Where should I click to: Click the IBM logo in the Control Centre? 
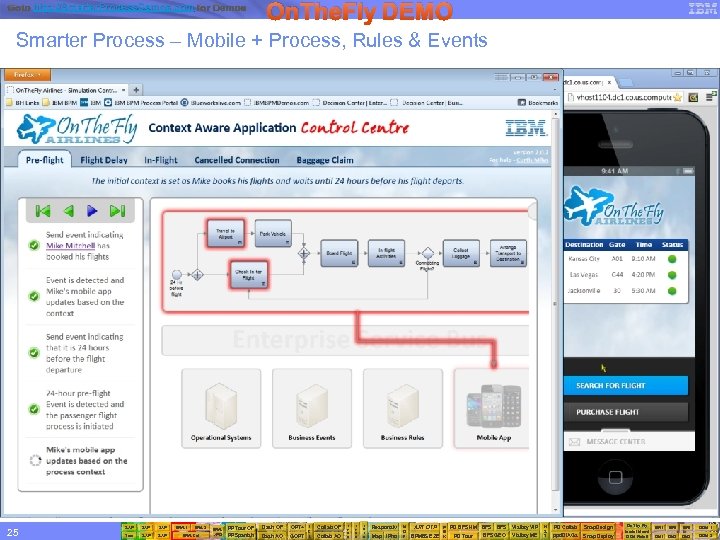pyautogui.click(x=526, y=128)
